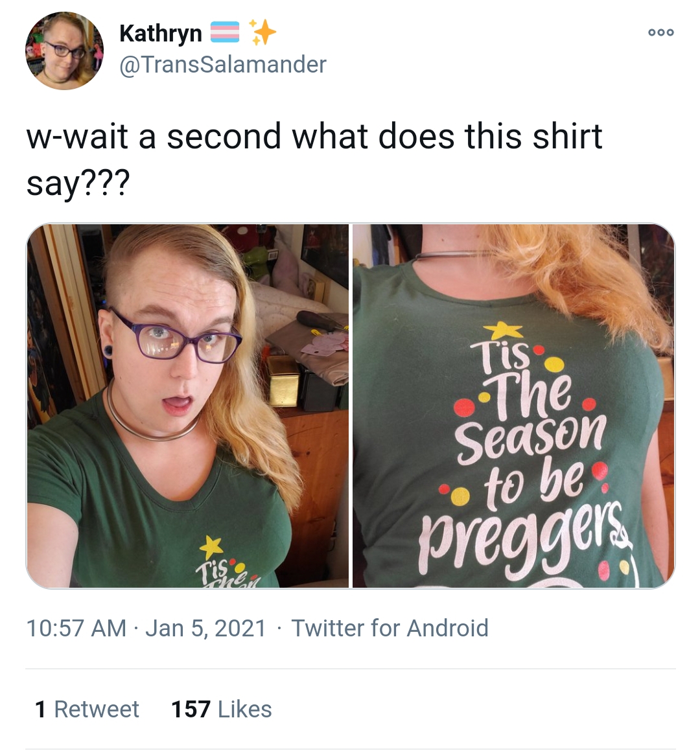Open the Twitter for Android source link
The image size is (700, 753).
pos(390,628)
